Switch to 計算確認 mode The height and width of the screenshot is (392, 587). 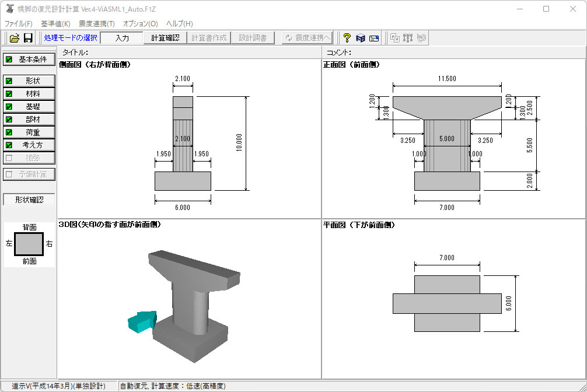tap(165, 38)
